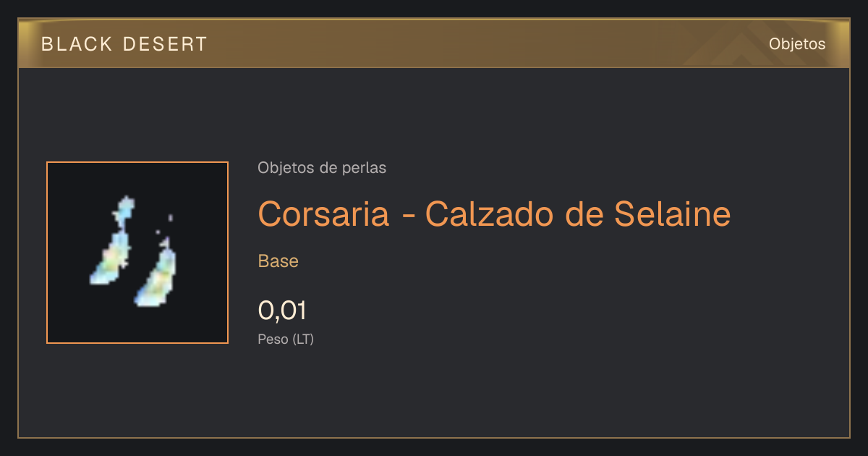Click the 0,01 weight value
The width and height of the screenshot is (868, 456).
(282, 311)
